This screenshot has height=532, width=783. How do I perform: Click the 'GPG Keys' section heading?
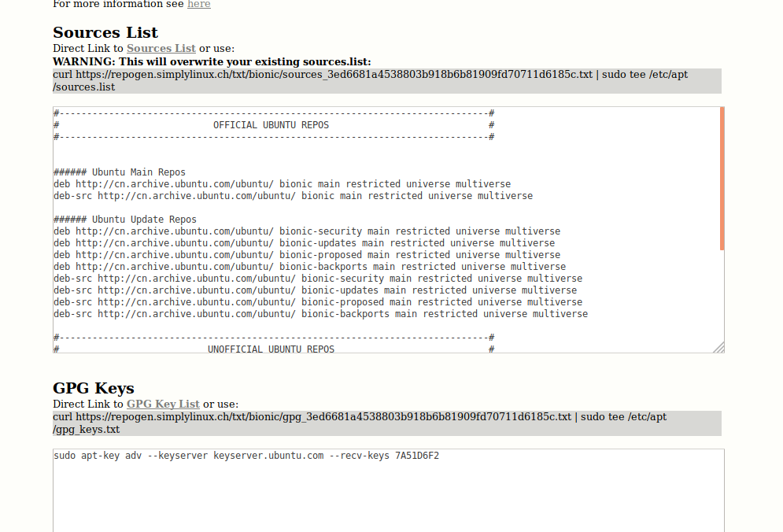94,388
